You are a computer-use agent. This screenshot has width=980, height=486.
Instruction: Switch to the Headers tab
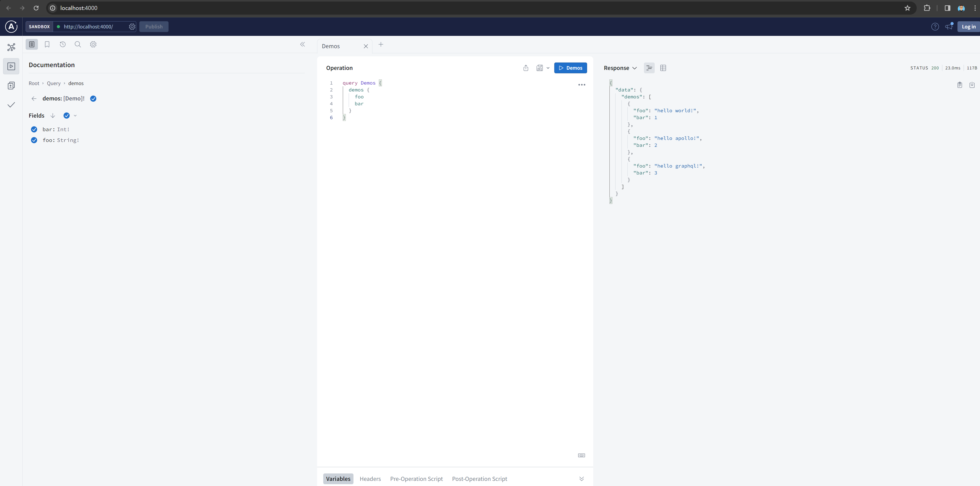click(370, 479)
